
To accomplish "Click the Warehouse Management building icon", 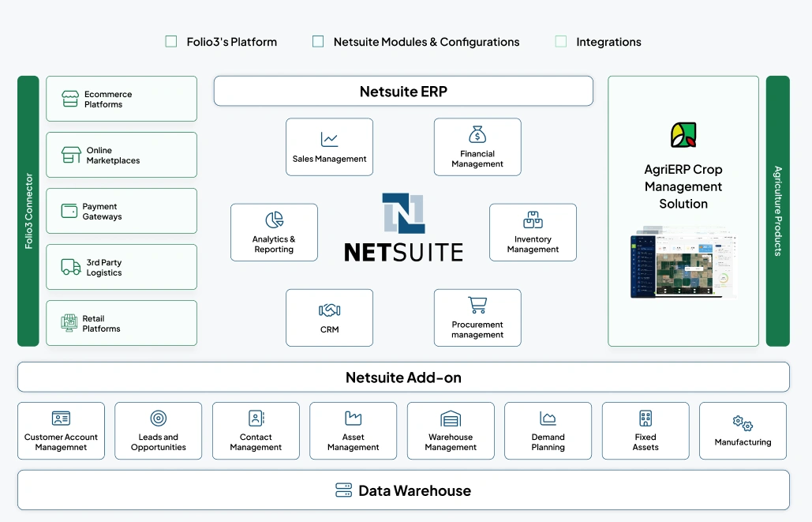I will click(451, 419).
